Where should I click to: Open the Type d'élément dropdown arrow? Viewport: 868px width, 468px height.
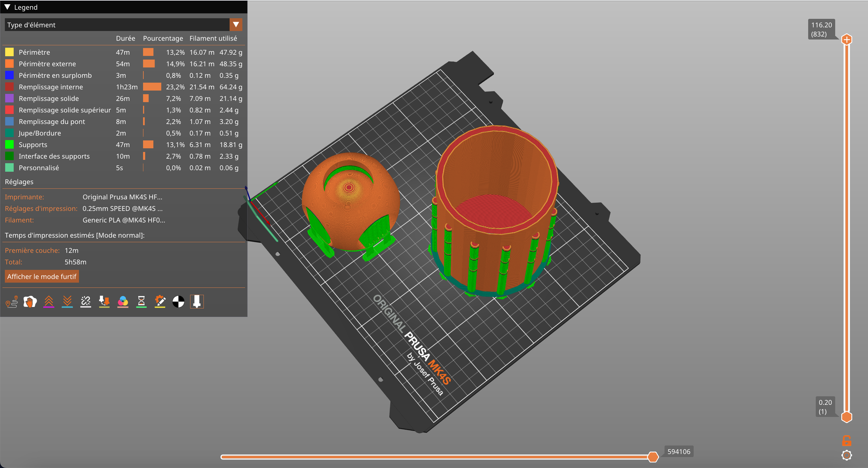[236, 25]
